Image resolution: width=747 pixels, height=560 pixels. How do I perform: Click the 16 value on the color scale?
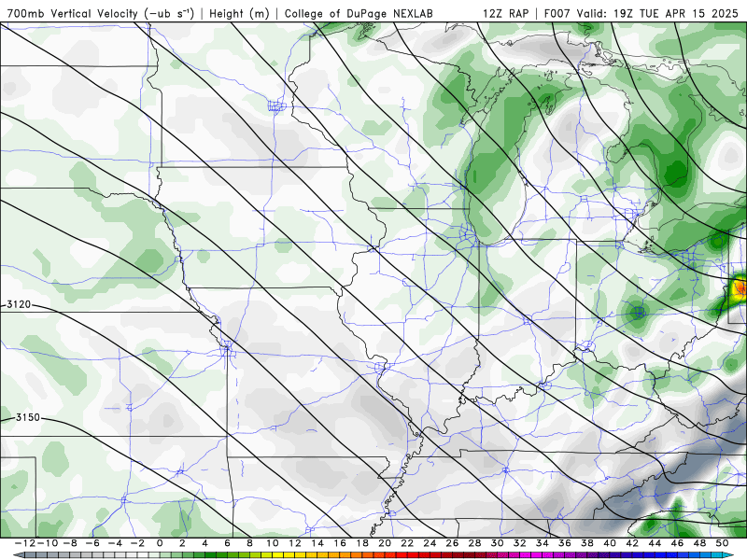click(340, 543)
